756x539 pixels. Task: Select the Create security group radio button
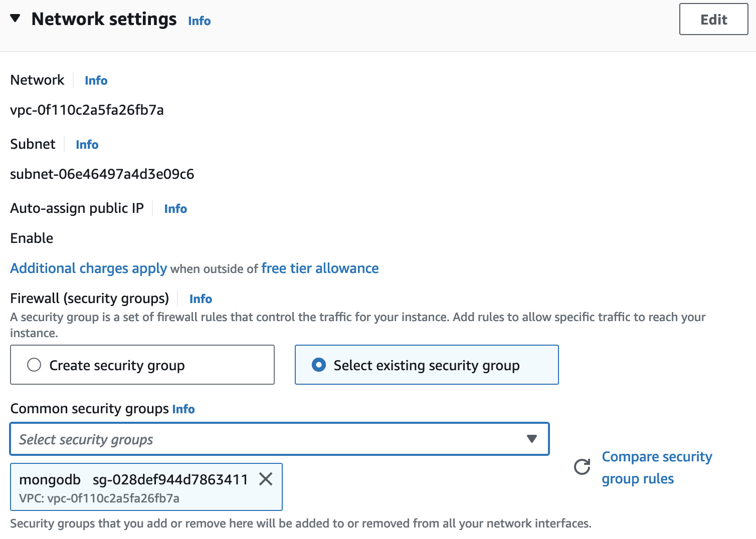[34, 365]
